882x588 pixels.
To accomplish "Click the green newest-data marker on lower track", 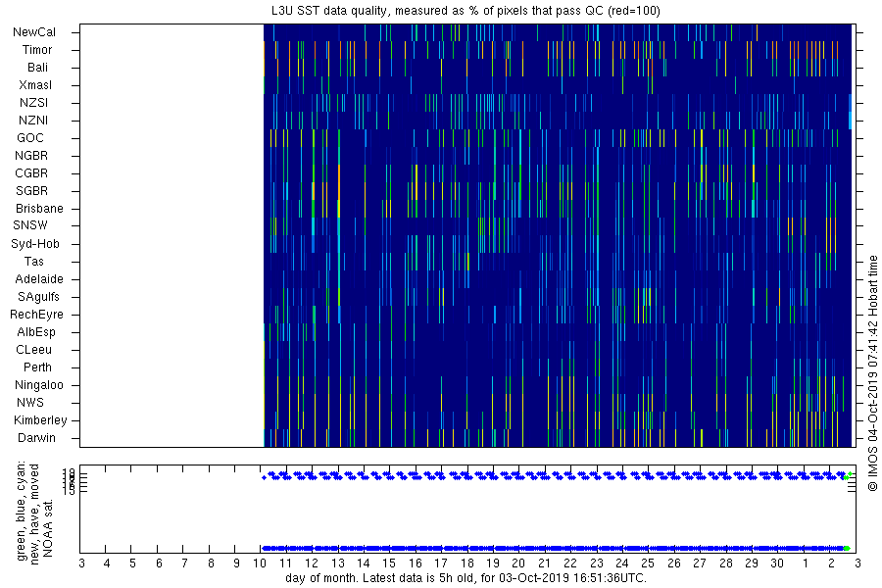I will pos(847,548).
